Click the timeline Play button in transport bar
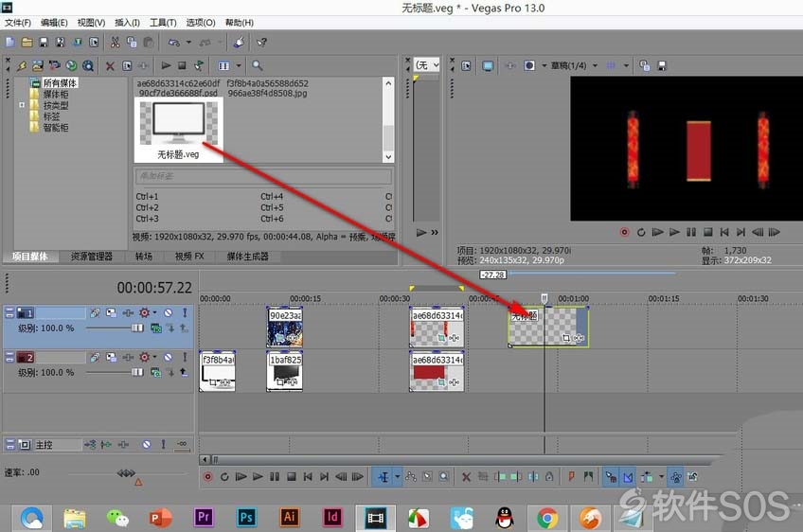803x532 pixels. click(258, 477)
